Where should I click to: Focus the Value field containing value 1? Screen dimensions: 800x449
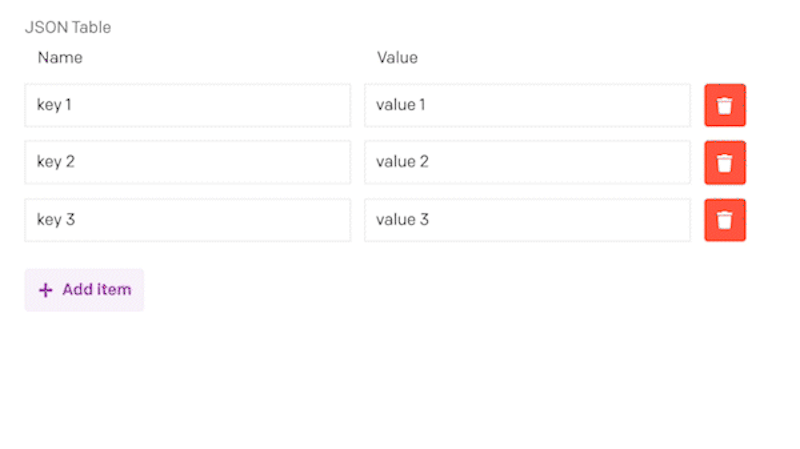coord(527,105)
